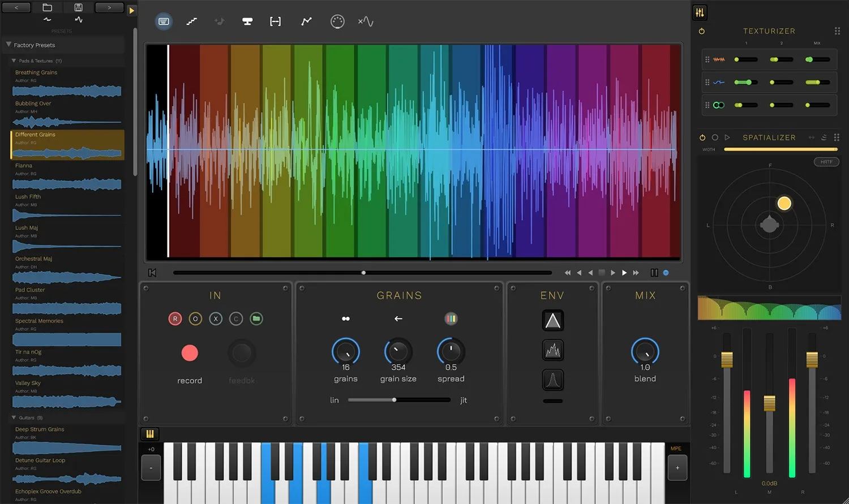Adjust the lin-jit slider
Image resolution: width=849 pixels, height=504 pixels.
[x=399, y=400]
